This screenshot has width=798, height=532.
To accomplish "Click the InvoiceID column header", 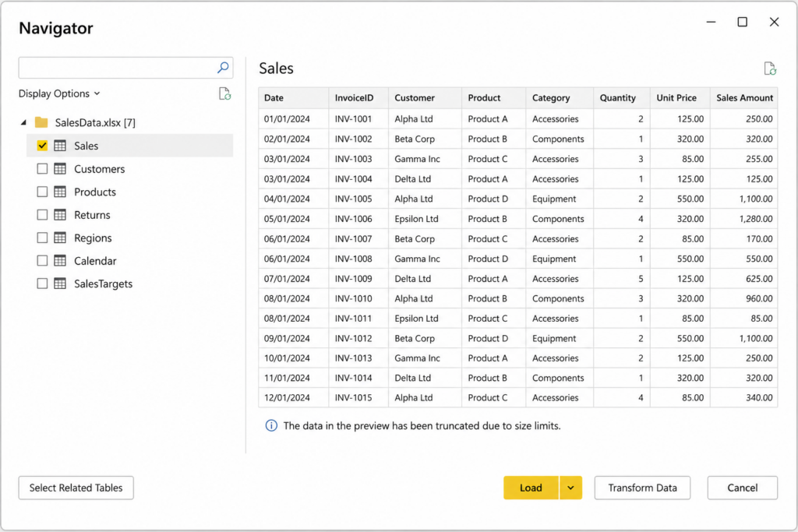I will point(358,97).
